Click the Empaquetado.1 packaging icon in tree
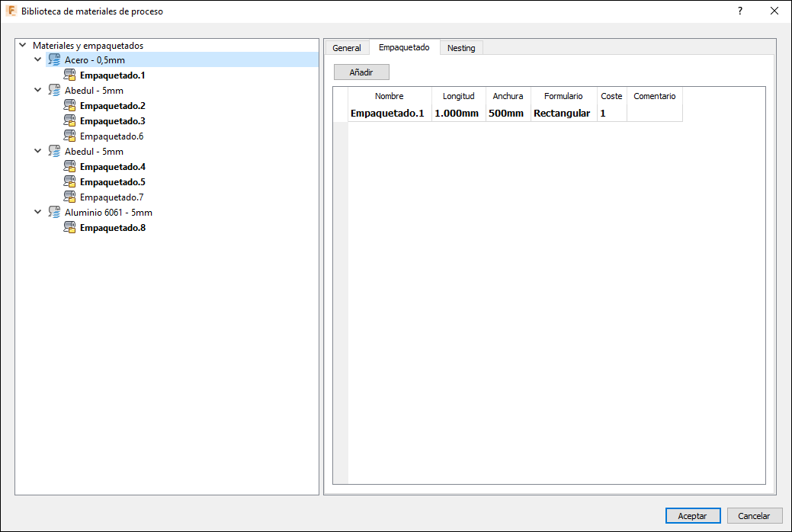The width and height of the screenshot is (792, 532). (69, 75)
